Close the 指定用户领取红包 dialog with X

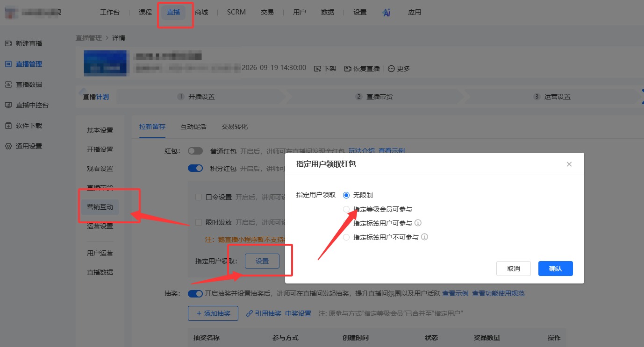click(x=569, y=164)
